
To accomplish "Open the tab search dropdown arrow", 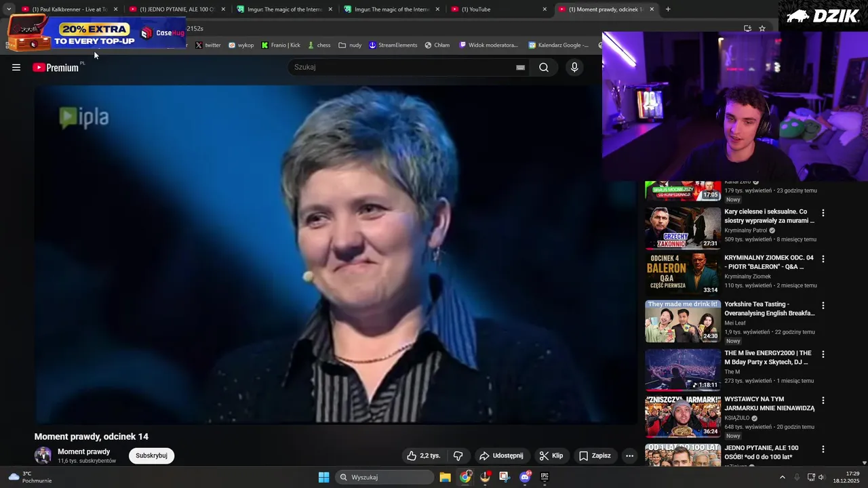I will coord(8,9).
